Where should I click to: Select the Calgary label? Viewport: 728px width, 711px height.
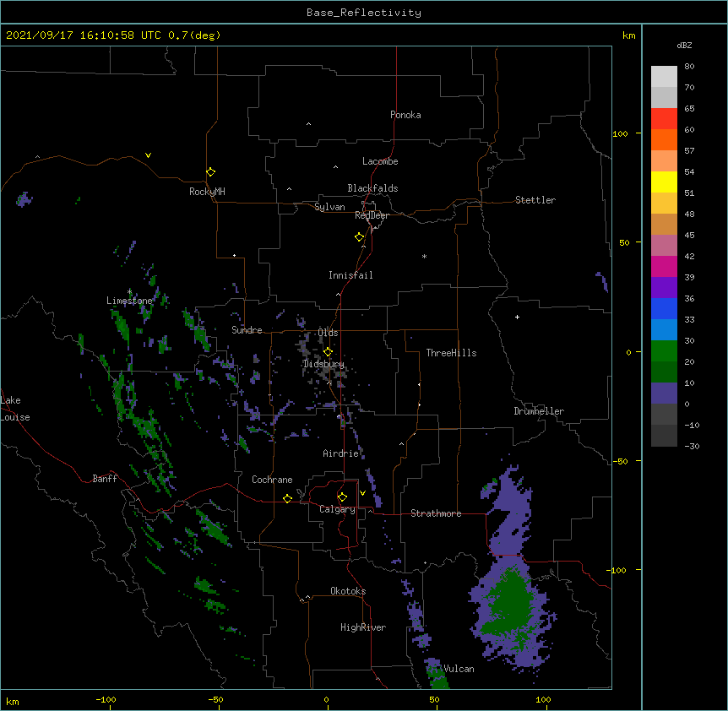[x=337, y=509]
